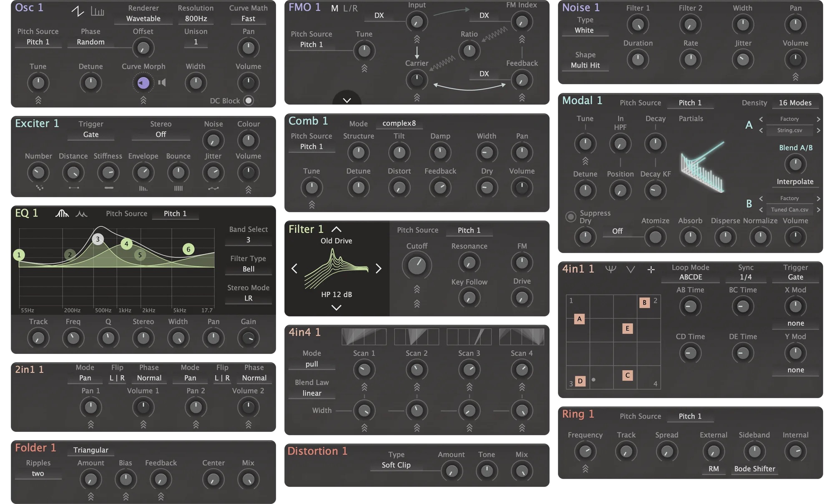The image size is (834, 504).
Task: Click the crosshair plus icon in 4in1 1
Action: point(651,270)
